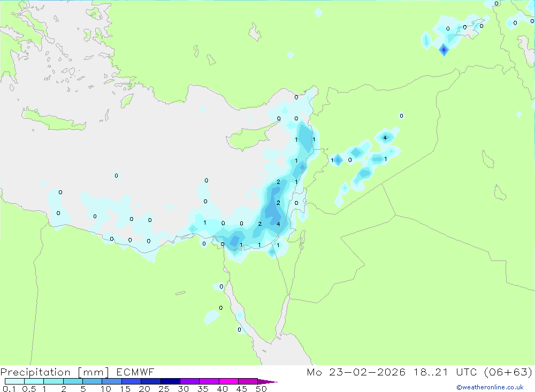Click the date '23-02-2026'
This screenshot has width=535, height=392.
coord(367,372)
